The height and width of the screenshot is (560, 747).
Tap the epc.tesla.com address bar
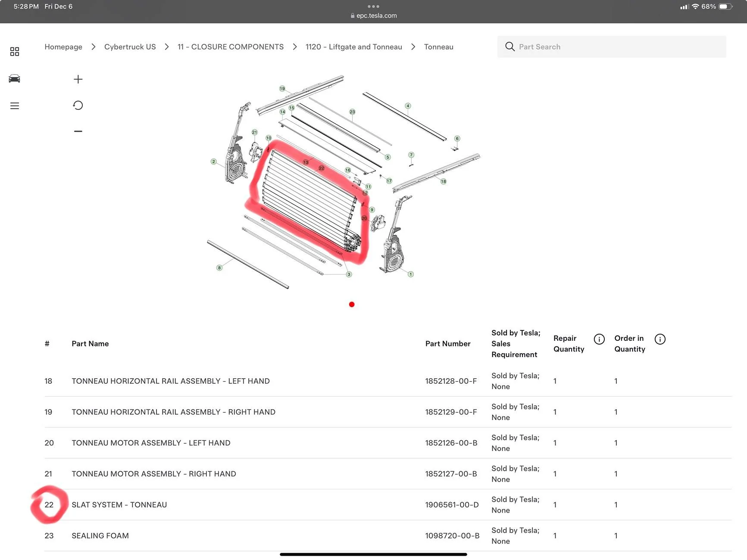pos(374,16)
